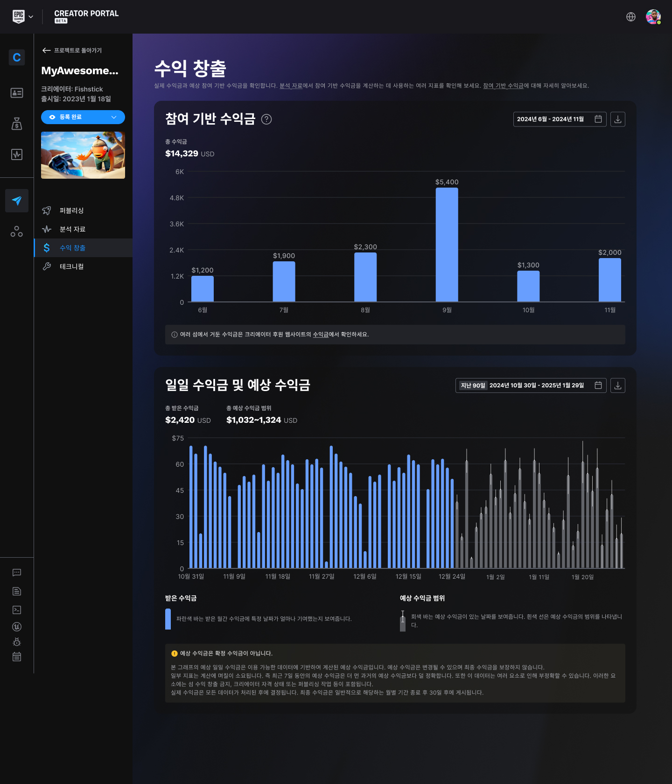The height and width of the screenshot is (784, 672).
Task: Click the MyAwesome... project title
Action: coord(80,71)
